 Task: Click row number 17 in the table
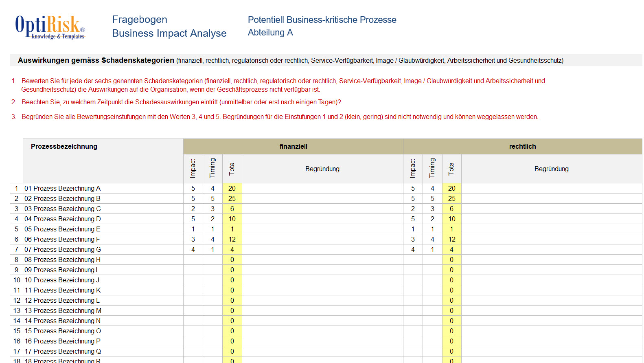pos(16,351)
